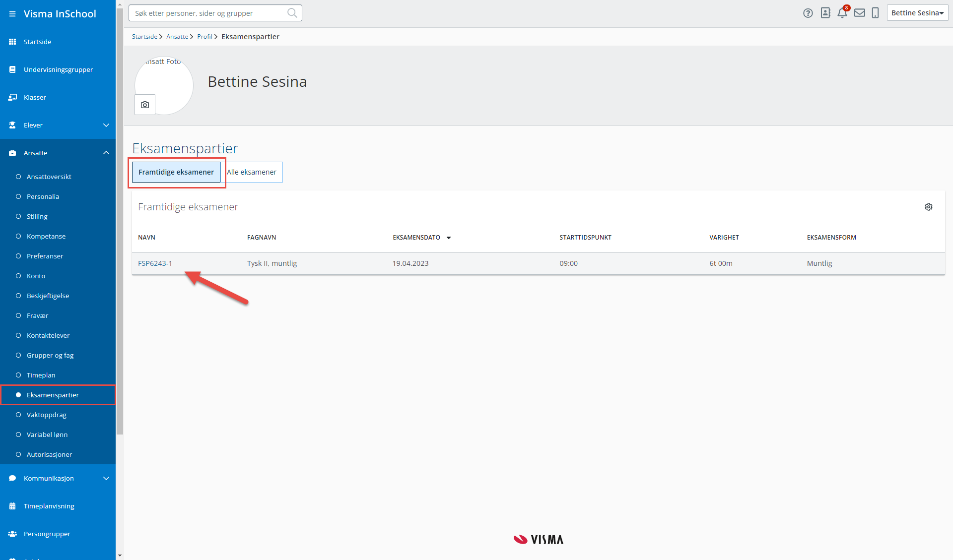Open table settings gear icon
Viewport: 953px width, 560px height.
click(x=928, y=207)
